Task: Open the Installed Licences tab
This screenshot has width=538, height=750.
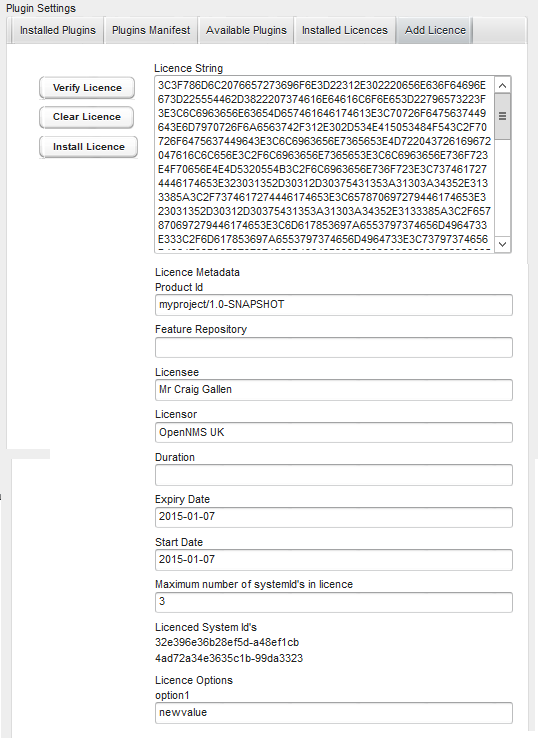Action: click(344, 30)
